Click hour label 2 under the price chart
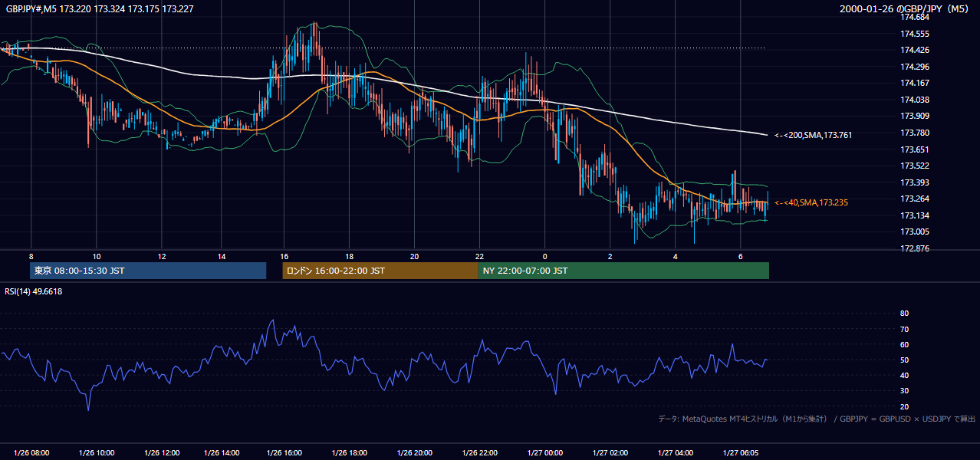Screen dimensions: 980x460 click(610, 256)
